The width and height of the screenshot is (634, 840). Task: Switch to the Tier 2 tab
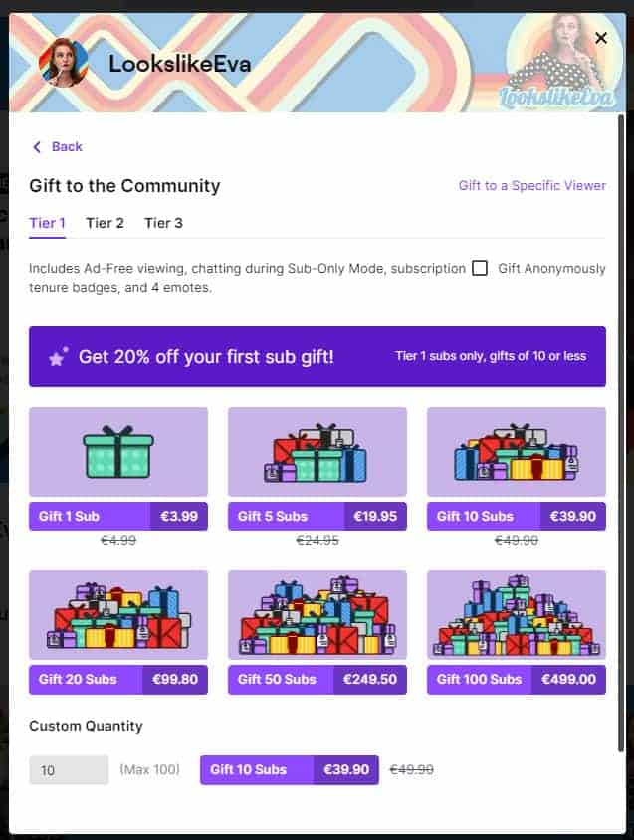pos(106,223)
